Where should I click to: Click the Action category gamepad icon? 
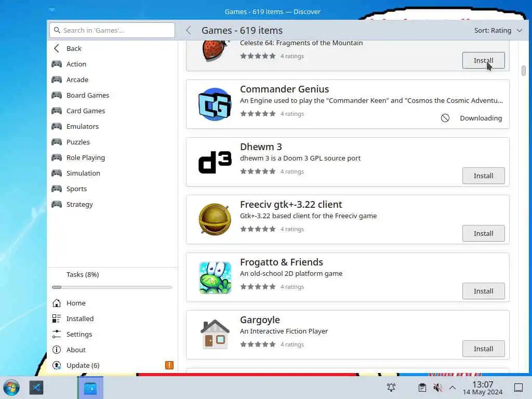57,64
